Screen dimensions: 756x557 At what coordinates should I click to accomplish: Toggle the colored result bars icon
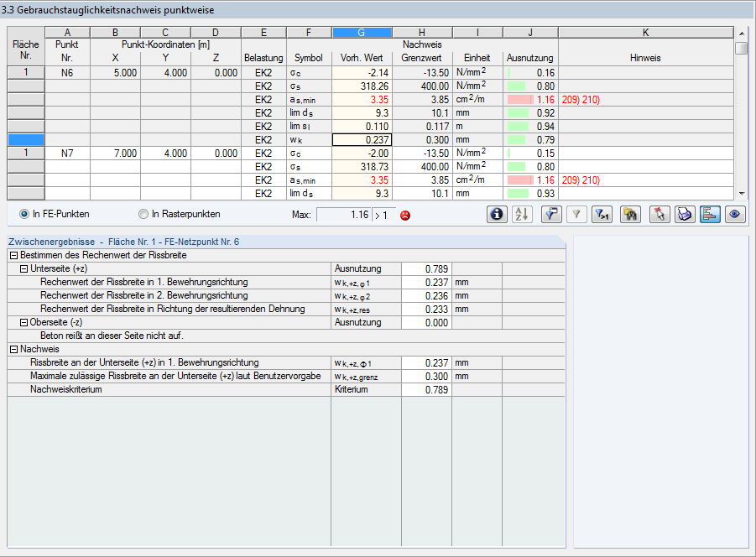point(710,214)
